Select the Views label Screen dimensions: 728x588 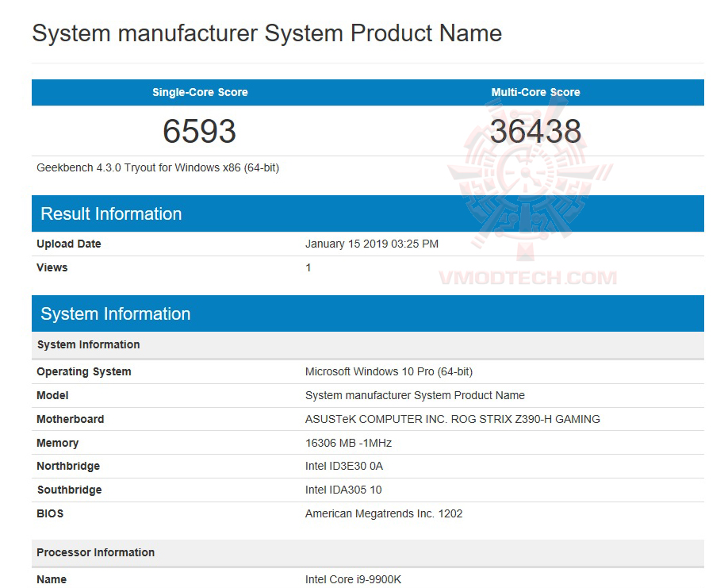tap(52, 267)
